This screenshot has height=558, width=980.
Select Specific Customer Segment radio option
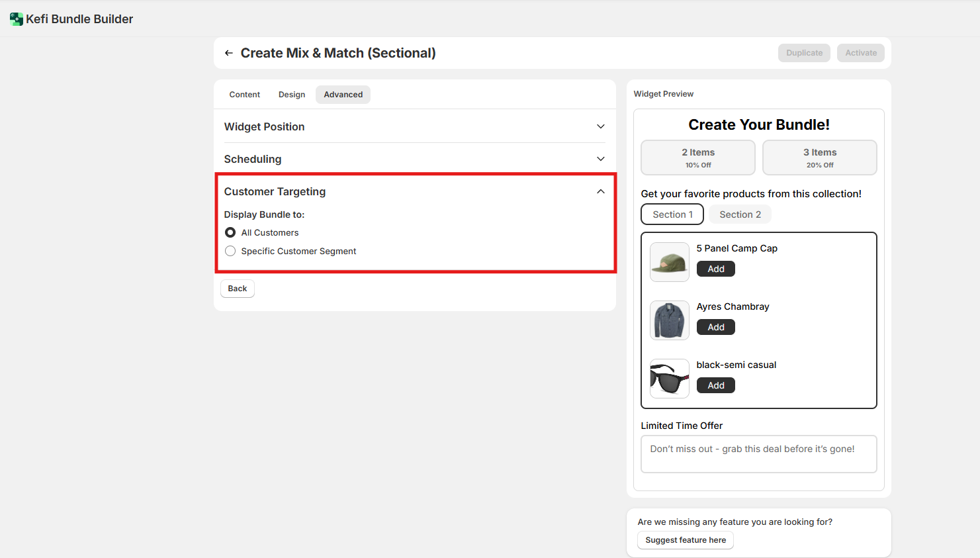(230, 251)
